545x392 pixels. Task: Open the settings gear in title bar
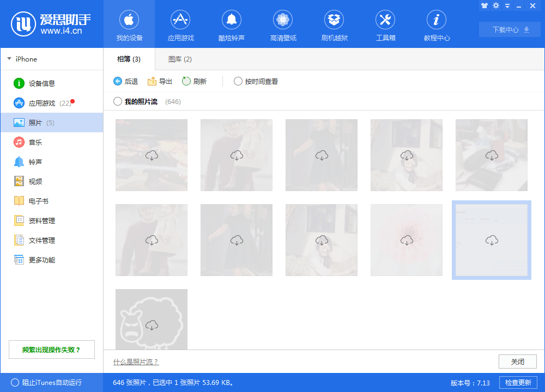coord(496,5)
